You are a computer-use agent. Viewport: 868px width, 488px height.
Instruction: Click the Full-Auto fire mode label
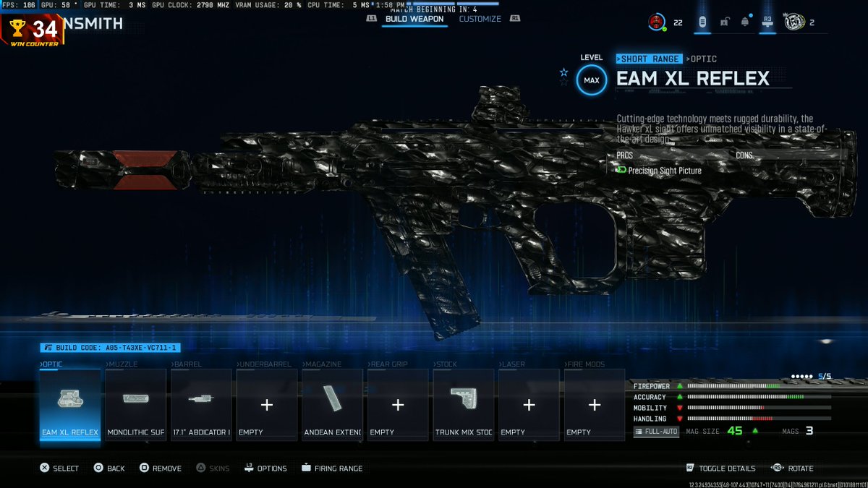(656, 432)
